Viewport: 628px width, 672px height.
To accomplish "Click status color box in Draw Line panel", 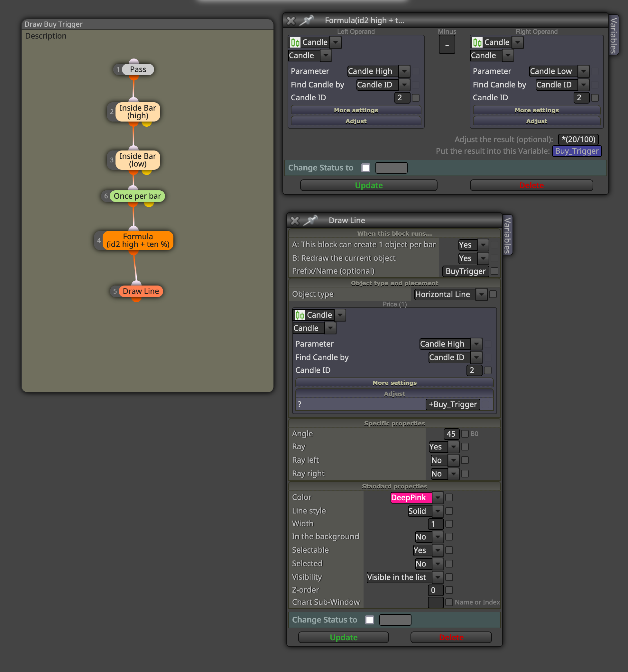I will (x=395, y=620).
